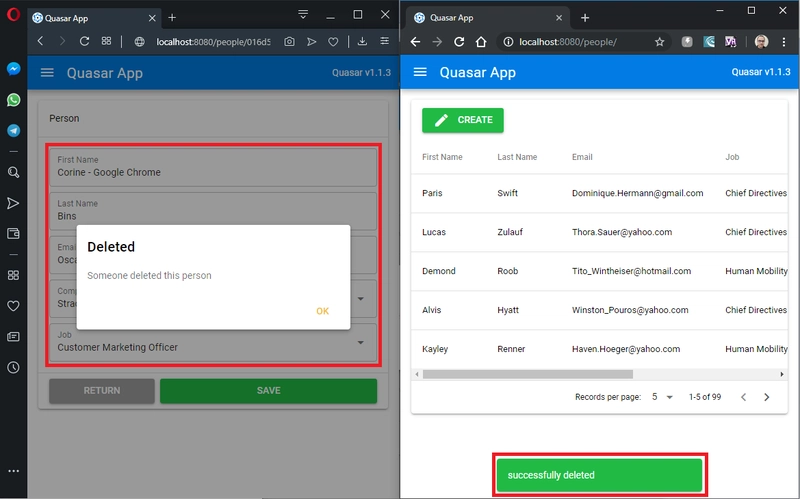
Task: Click the Opera snapshot camera icon
Action: tap(289, 42)
